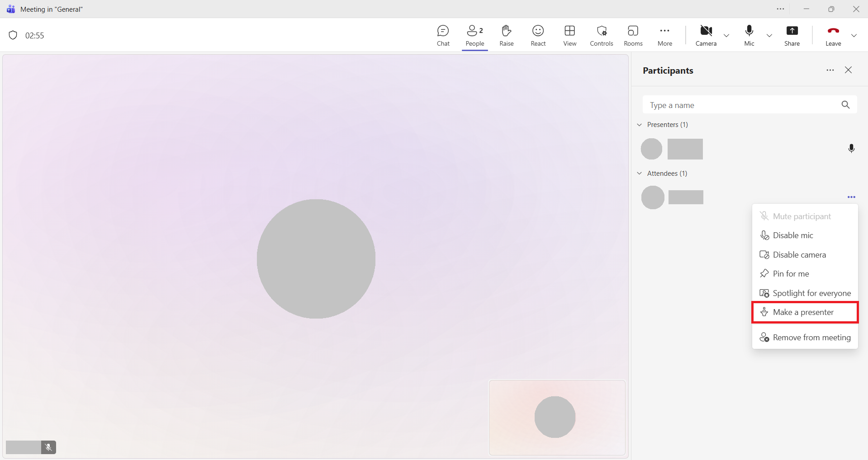868x460 pixels.
Task: Raise your hand in the meeting
Action: (506, 35)
